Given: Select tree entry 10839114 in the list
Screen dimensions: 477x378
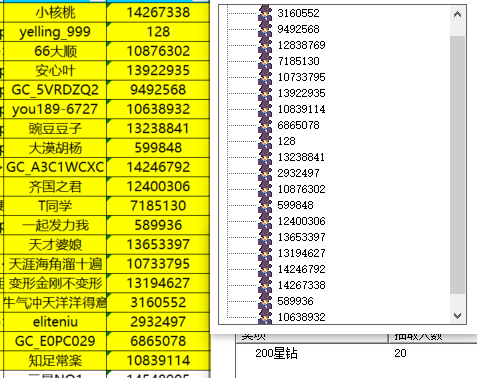Looking at the screenshot, I should pyautogui.click(x=302, y=109).
